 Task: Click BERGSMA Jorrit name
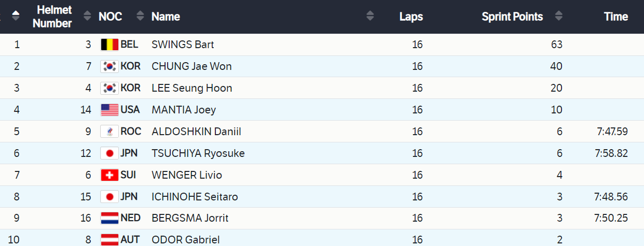click(x=190, y=218)
